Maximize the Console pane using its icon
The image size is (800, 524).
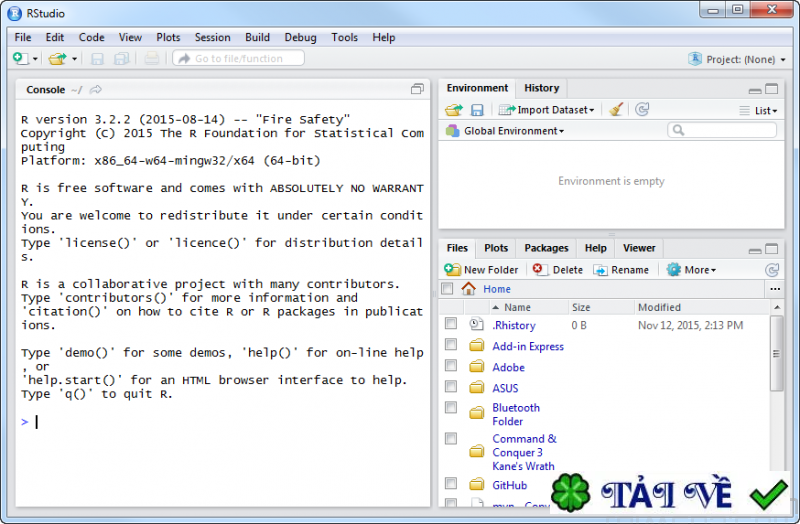tap(417, 89)
